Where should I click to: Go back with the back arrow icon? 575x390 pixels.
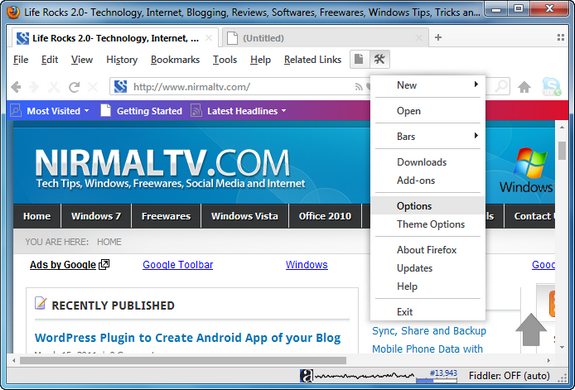click(16, 87)
